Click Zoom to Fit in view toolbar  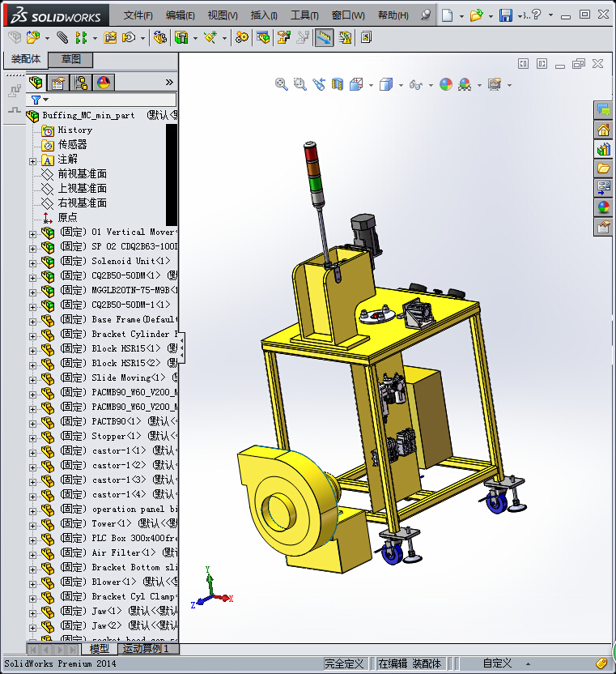tap(282, 84)
